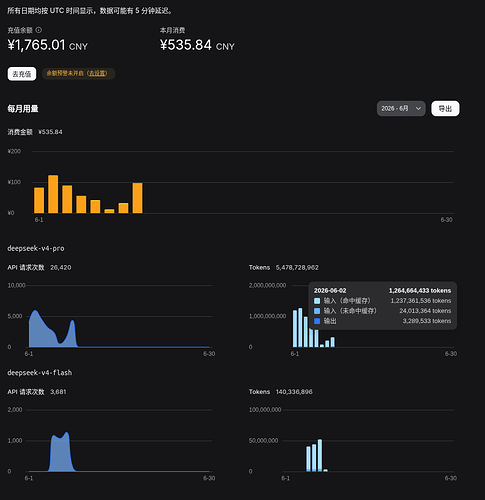Open the 2026 - 6月 month dropdown
485x500 pixels.
coord(401,109)
